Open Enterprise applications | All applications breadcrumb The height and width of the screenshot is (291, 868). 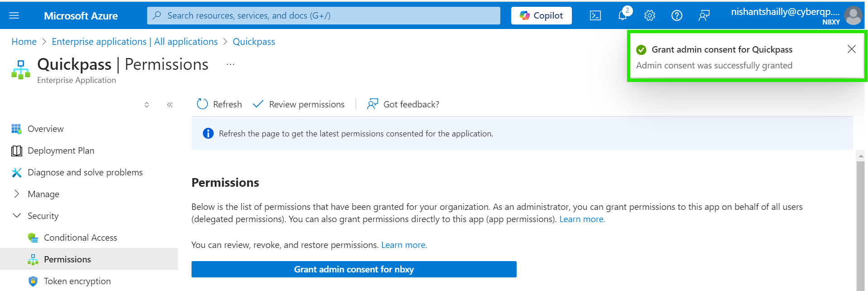click(x=135, y=42)
